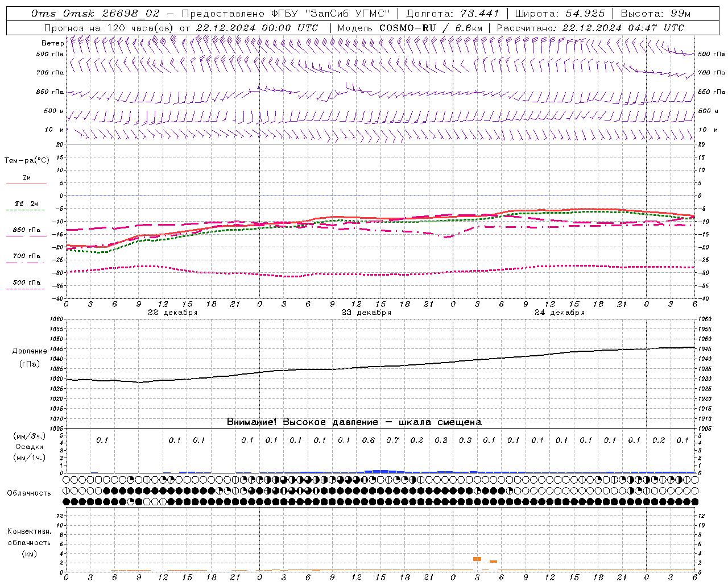Click the Высота: 99м value

coord(656,14)
